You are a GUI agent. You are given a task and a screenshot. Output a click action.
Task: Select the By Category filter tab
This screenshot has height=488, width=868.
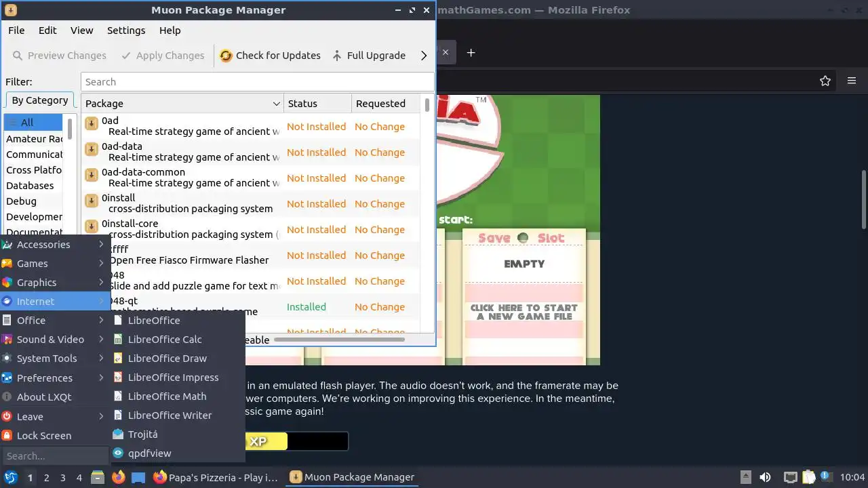(40, 100)
